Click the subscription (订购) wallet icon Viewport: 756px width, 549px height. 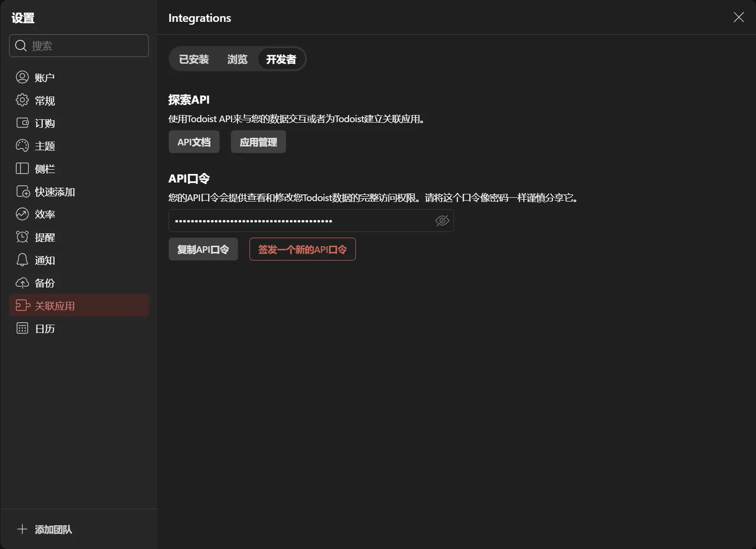click(x=22, y=123)
